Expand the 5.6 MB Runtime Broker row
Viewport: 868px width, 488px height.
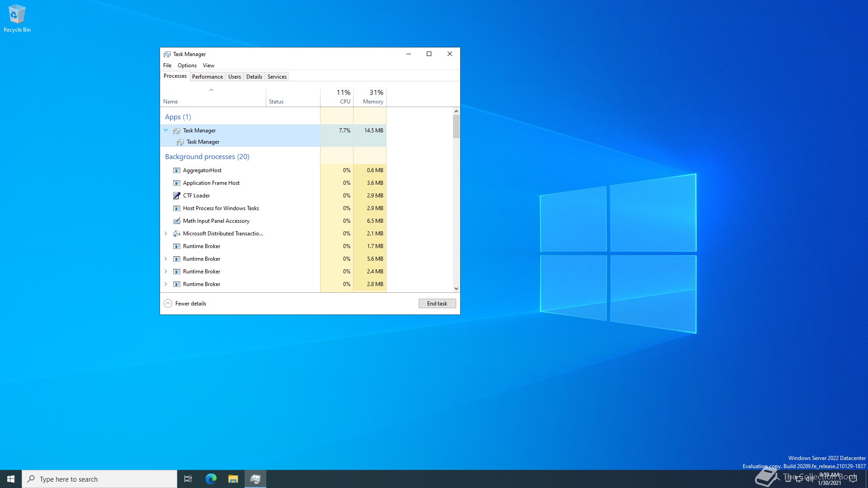click(x=166, y=259)
